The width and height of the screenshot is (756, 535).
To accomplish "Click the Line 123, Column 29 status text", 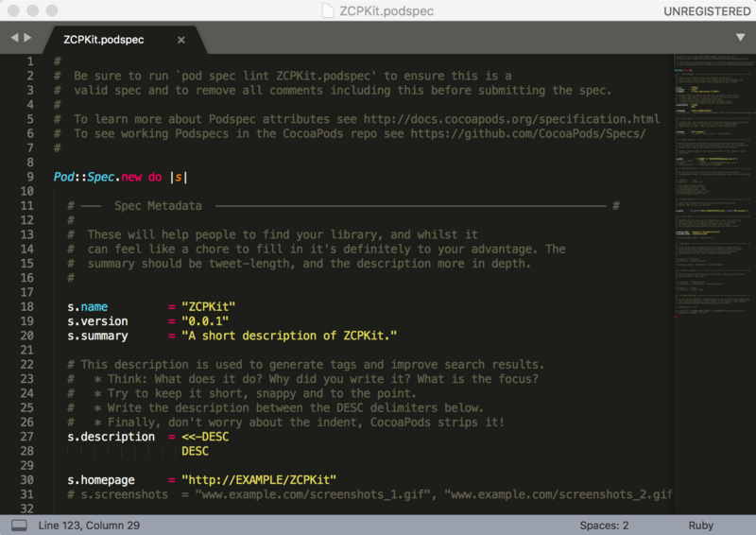I will (89, 526).
